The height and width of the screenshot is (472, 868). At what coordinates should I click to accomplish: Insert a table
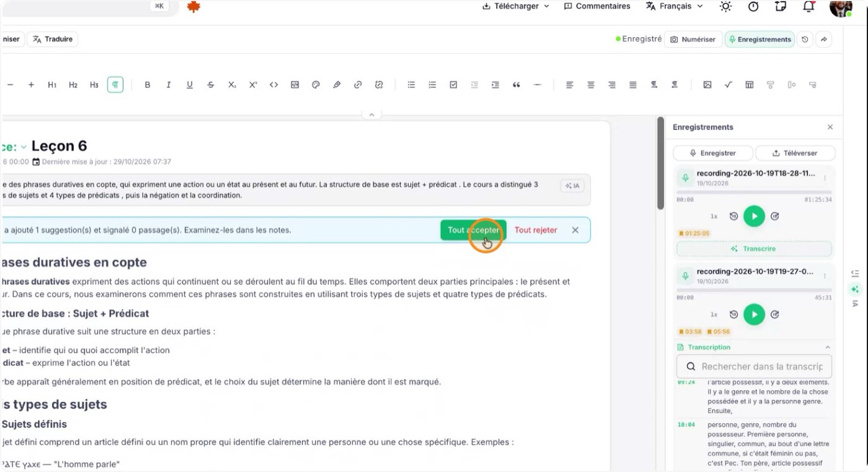coord(750,85)
